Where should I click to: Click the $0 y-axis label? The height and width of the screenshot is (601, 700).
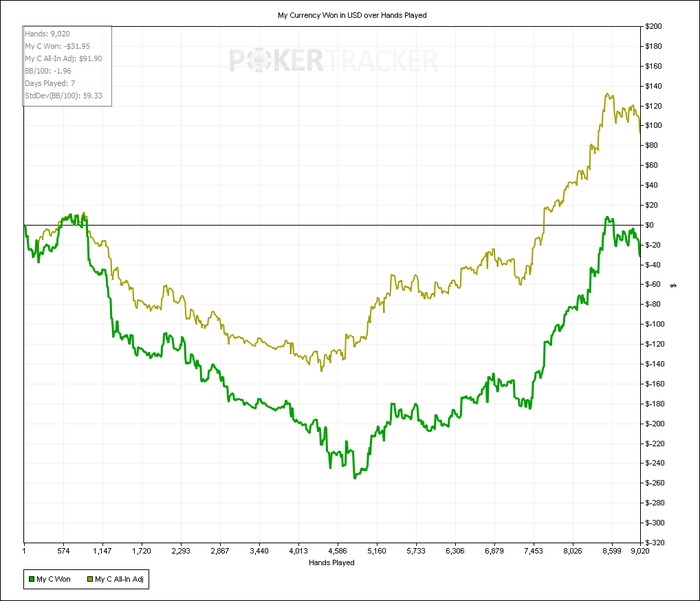pos(650,225)
